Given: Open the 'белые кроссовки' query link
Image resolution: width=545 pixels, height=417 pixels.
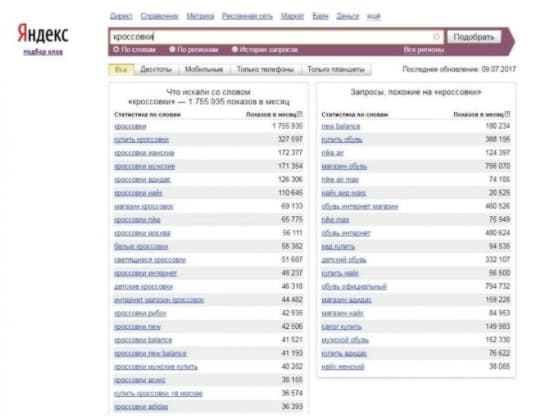Looking at the screenshot, I should coord(141,247).
